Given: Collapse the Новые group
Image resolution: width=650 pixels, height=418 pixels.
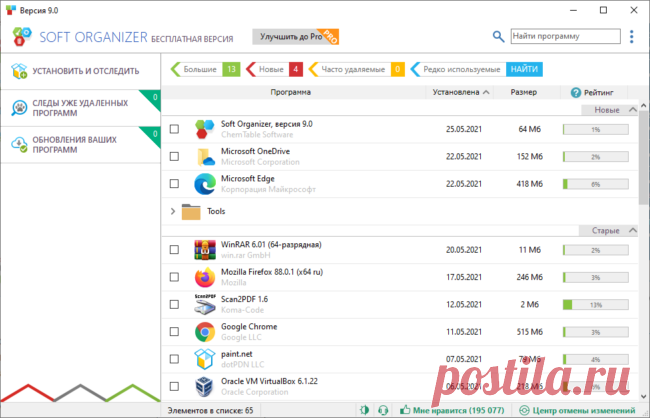Looking at the screenshot, I should [633, 110].
